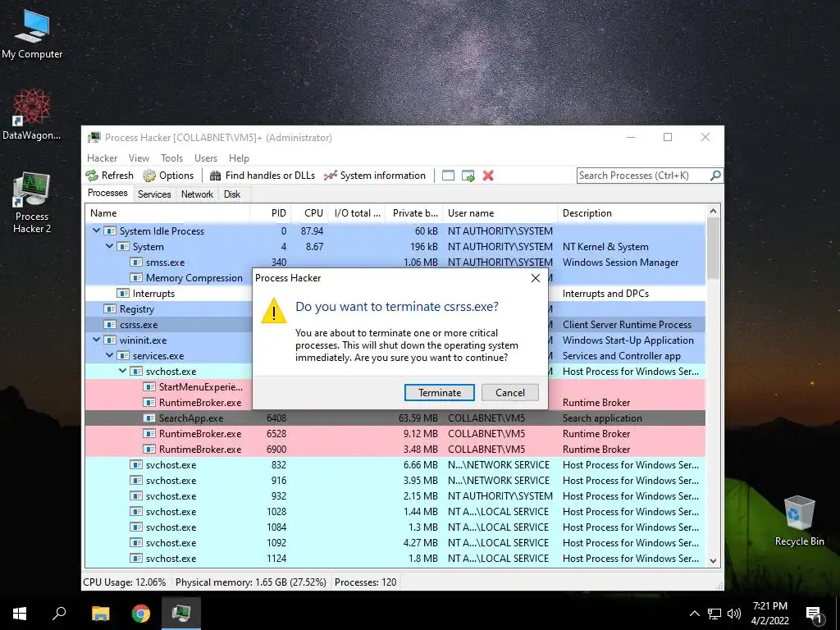The image size is (840, 630).
Task: Click scrollbar up arrow in process list
Action: tap(713, 211)
